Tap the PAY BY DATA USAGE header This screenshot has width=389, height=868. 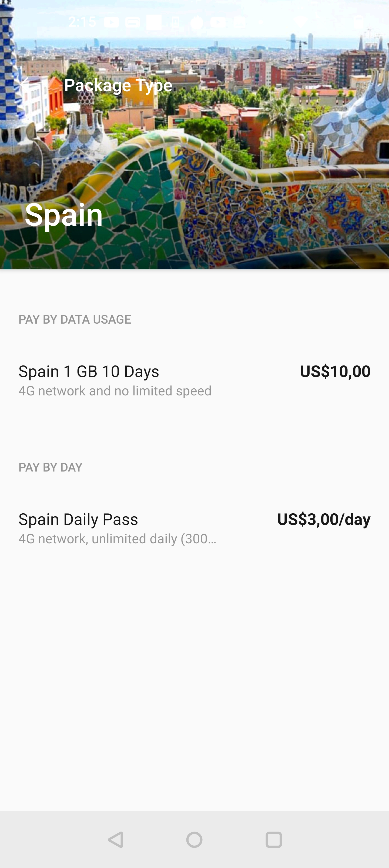(x=75, y=320)
